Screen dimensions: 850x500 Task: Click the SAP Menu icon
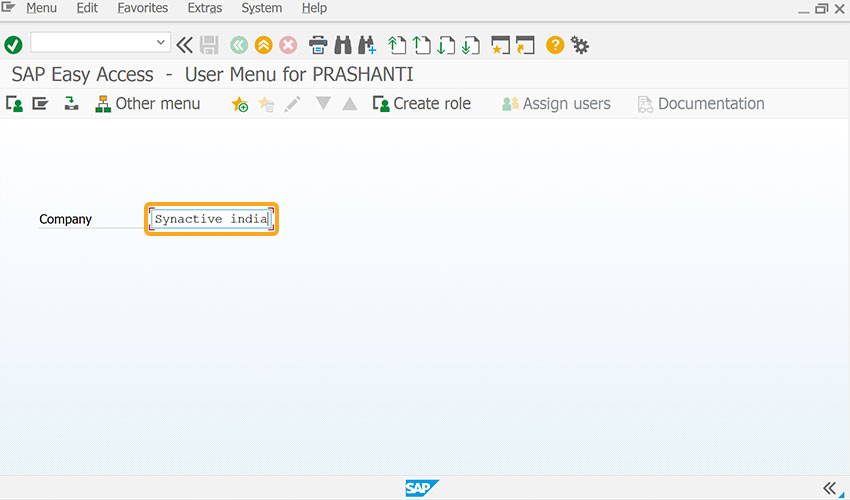click(40, 103)
